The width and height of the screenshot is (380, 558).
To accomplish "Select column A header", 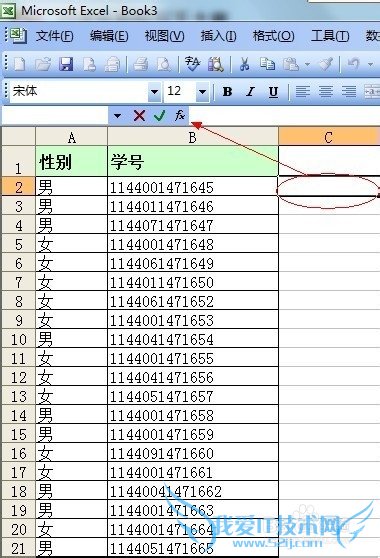I will click(x=72, y=137).
